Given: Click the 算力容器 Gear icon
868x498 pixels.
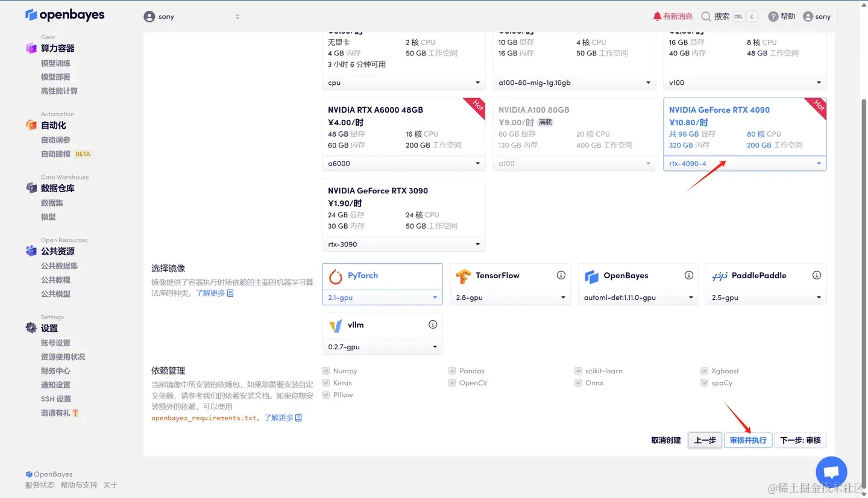Looking at the screenshot, I should pyautogui.click(x=31, y=48).
